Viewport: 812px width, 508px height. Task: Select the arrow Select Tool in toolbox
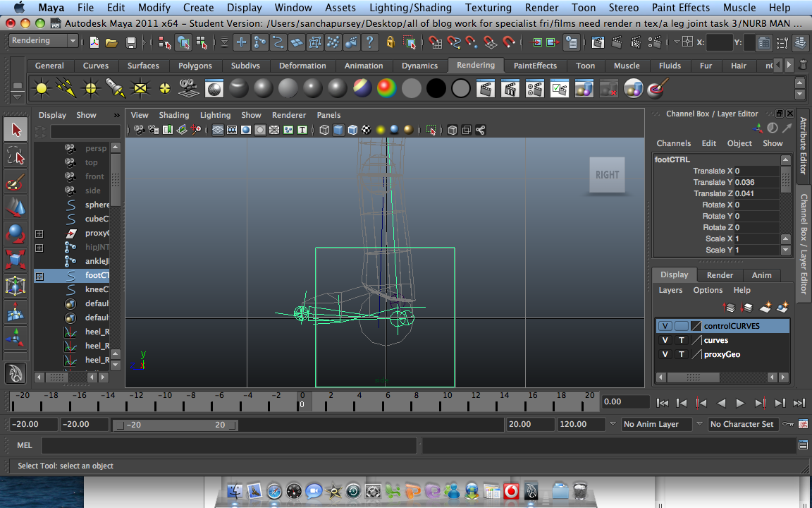[16, 129]
